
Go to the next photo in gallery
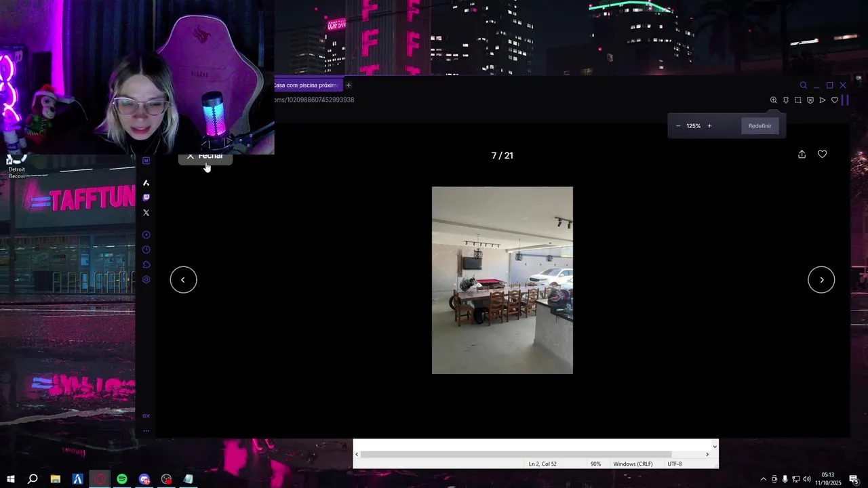821,280
